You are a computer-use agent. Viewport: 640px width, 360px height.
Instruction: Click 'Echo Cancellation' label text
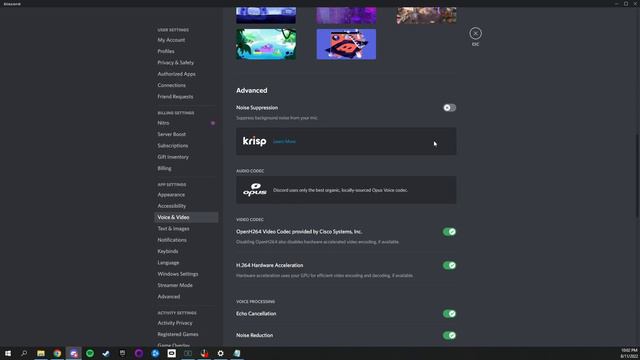(256, 314)
